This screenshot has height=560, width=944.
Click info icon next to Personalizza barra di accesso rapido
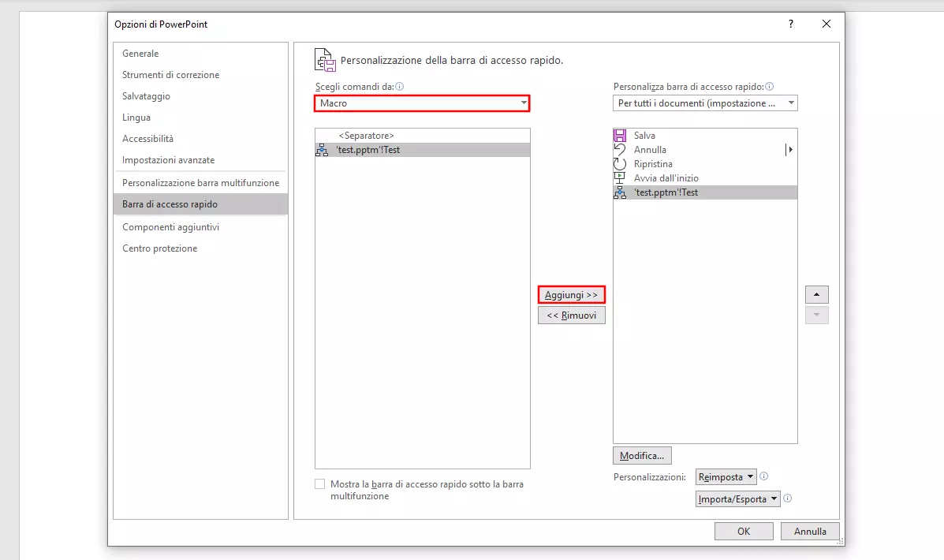[769, 86]
